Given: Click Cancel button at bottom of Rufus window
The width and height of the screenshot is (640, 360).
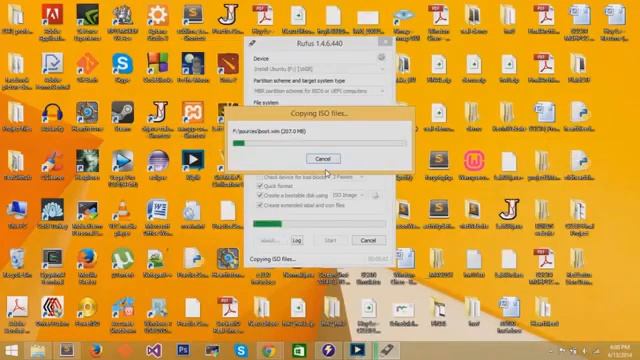Looking at the screenshot, I should (x=368, y=240).
